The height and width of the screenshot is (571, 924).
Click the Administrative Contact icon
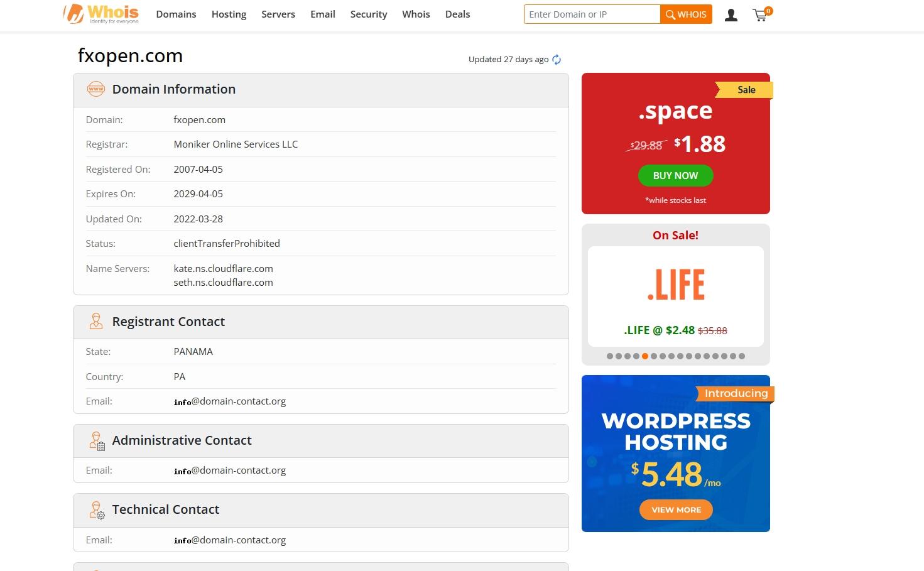[97, 441]
